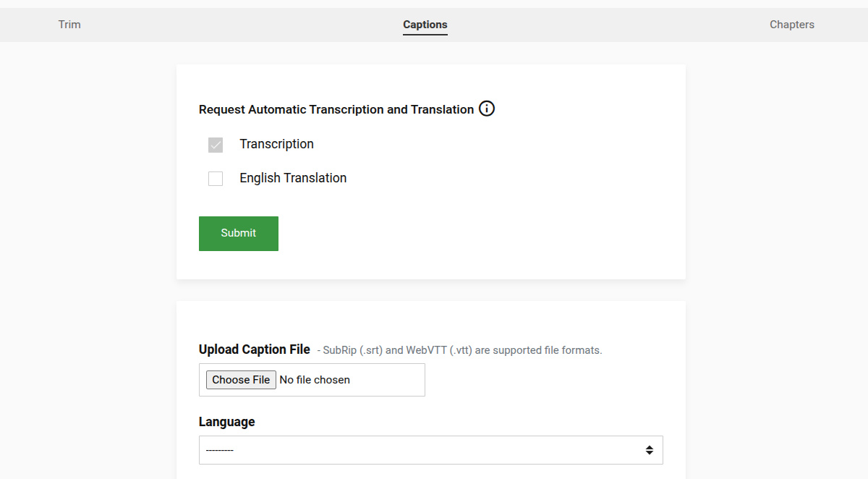Click the English Translation label text
Image resolution: width=868 pixels, height=479 pixels.
pyautogui.click(x=293, y=178)
